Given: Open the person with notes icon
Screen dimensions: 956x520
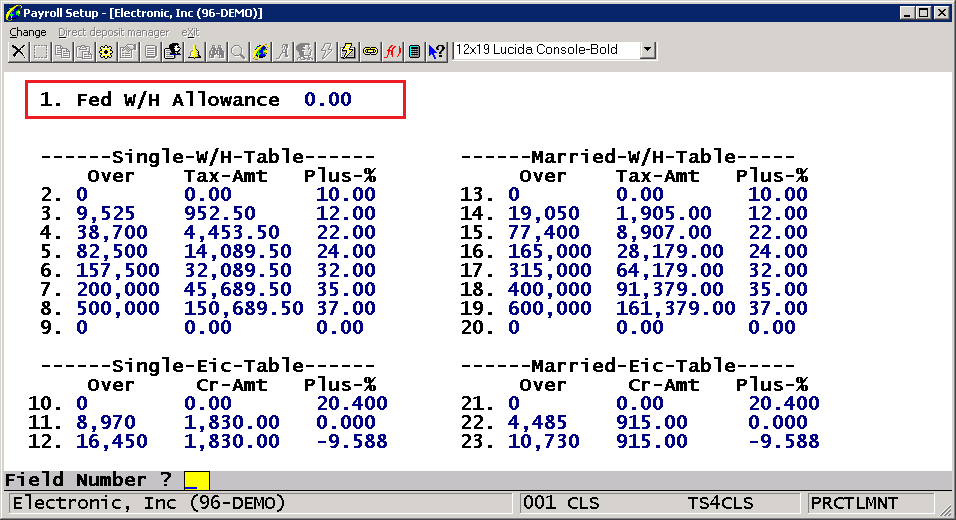Looking at the screenshot, I should (x=173, y=51).
